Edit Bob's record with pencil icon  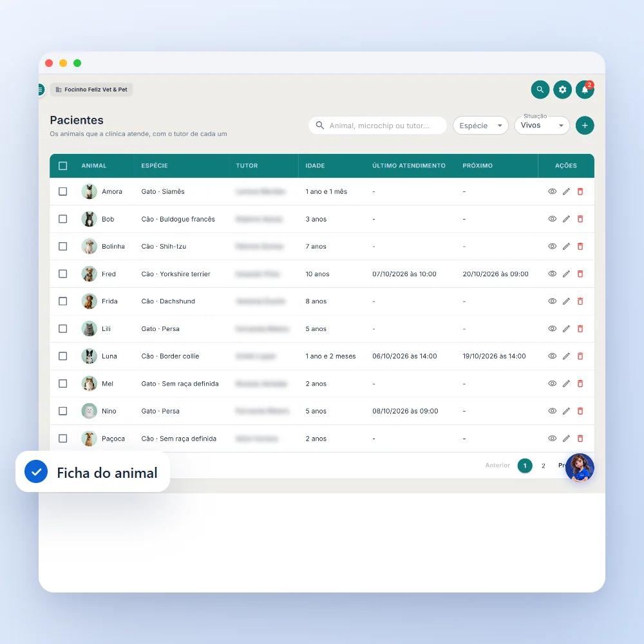[566, 219]
